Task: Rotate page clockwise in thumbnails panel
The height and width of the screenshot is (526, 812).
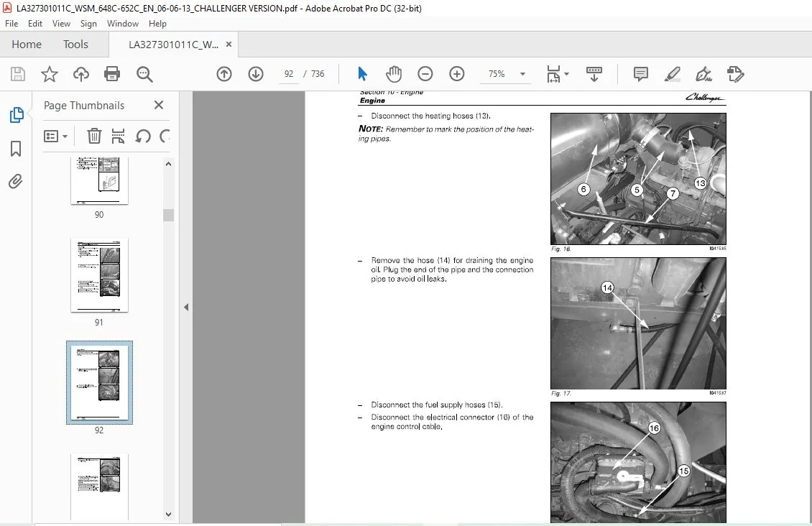Action: click(x=165, y=136)
